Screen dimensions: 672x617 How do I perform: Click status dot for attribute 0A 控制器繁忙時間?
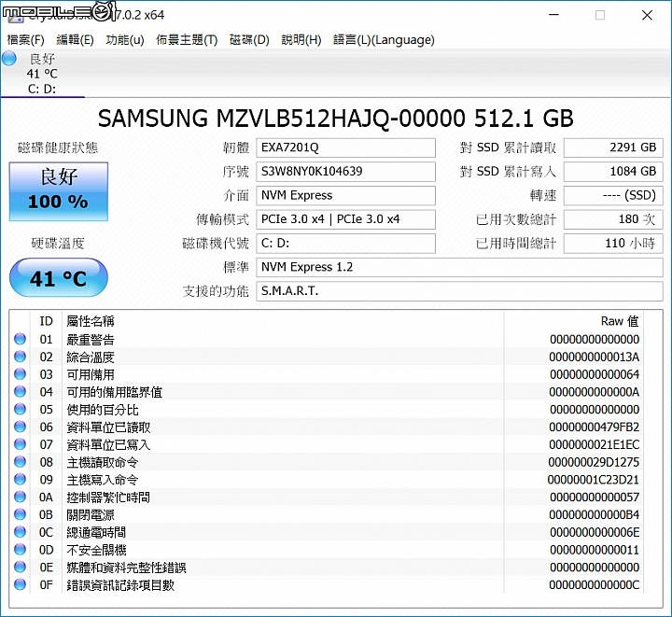[x=20, y=498]
